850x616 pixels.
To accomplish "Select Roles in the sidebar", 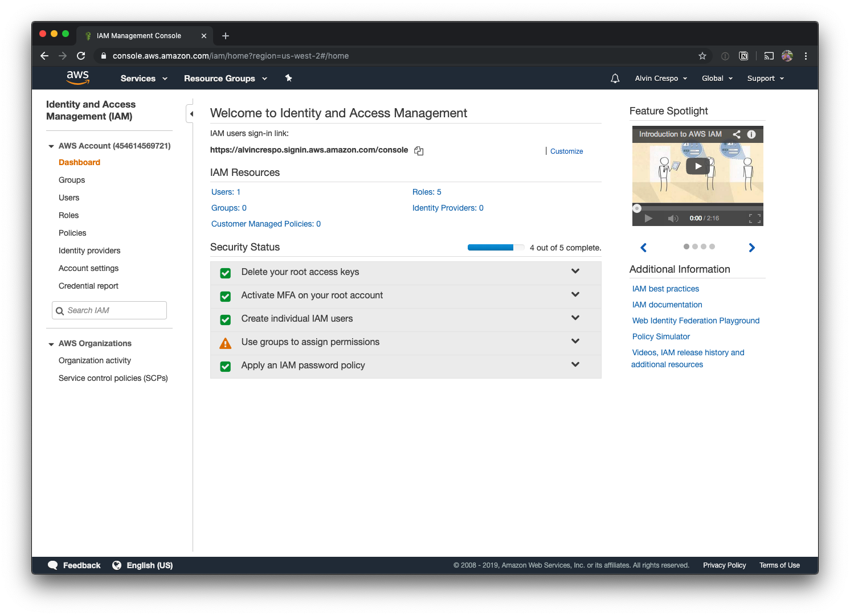I will tap(68, 215).
